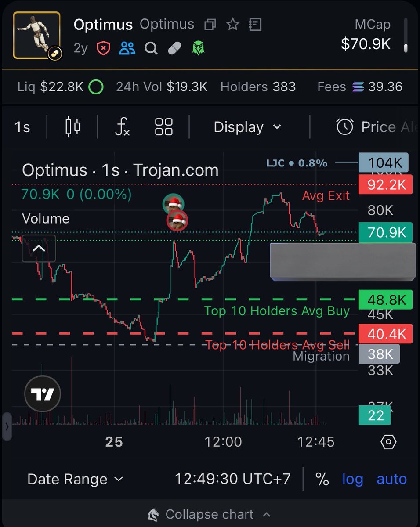
Task: Star Optimus as a favorite
Action: pyautogui.click(x=232, y=24)
